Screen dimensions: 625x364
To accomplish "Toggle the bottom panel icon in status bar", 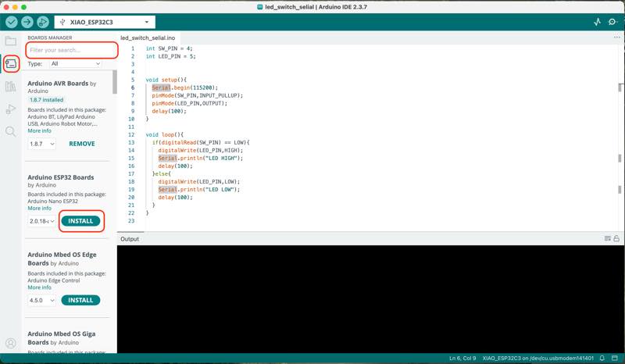I will [615, 358].
